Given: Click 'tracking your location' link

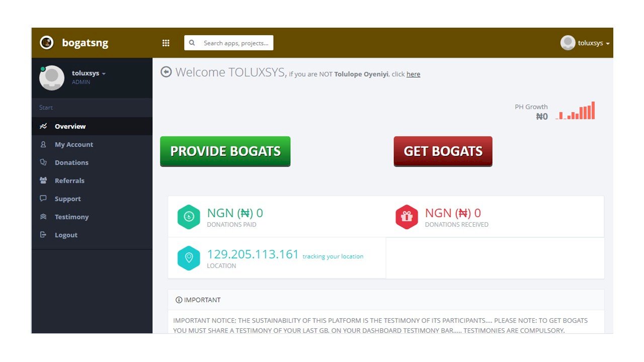Looking at the screenshot, I should tap(333, 256).
